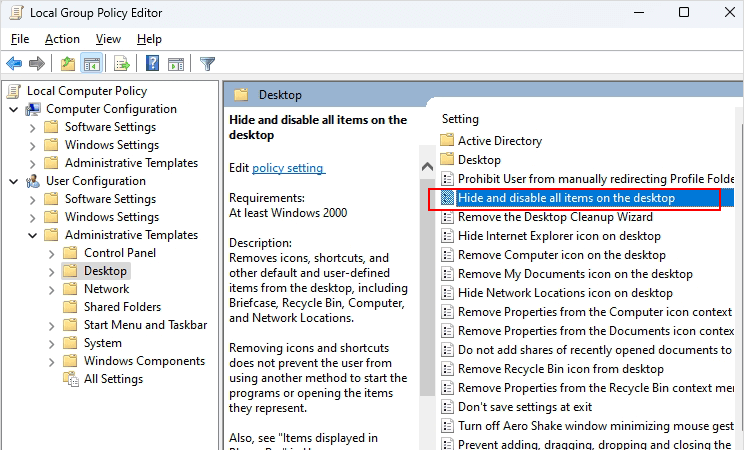
Task: Collapse Administrative Templates under User Configuration
Action: [32, 235]
